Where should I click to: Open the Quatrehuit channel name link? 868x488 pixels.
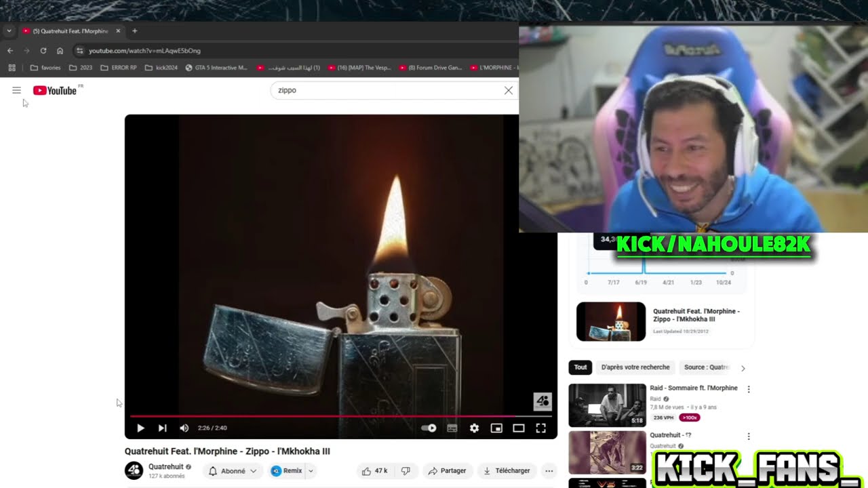[166, 466]
